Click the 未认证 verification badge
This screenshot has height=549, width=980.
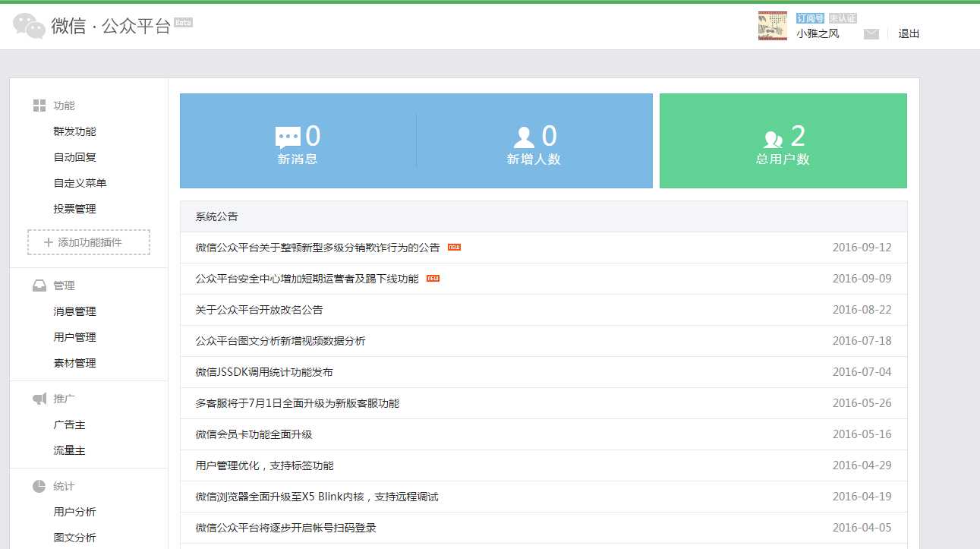[843, 18]
